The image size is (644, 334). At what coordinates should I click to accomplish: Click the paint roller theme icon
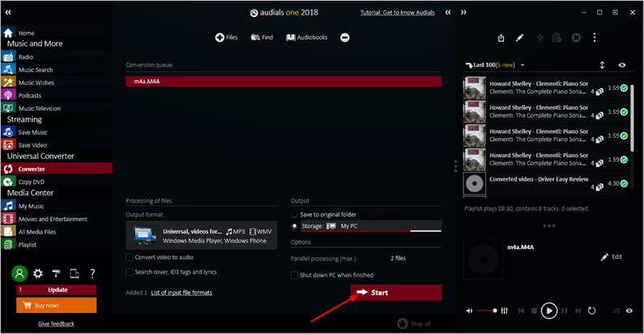(56, 273)
